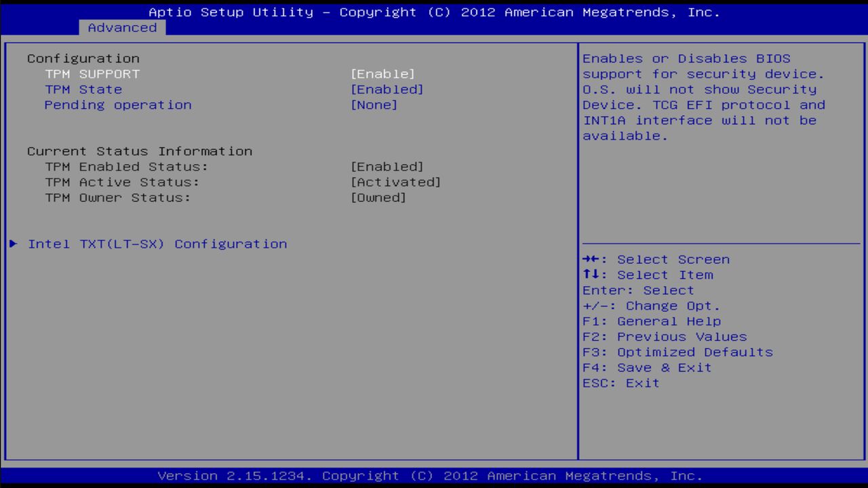Click the F3: Optimized Defaults hint
Viewport: 868px width, 488px height.
678,353
